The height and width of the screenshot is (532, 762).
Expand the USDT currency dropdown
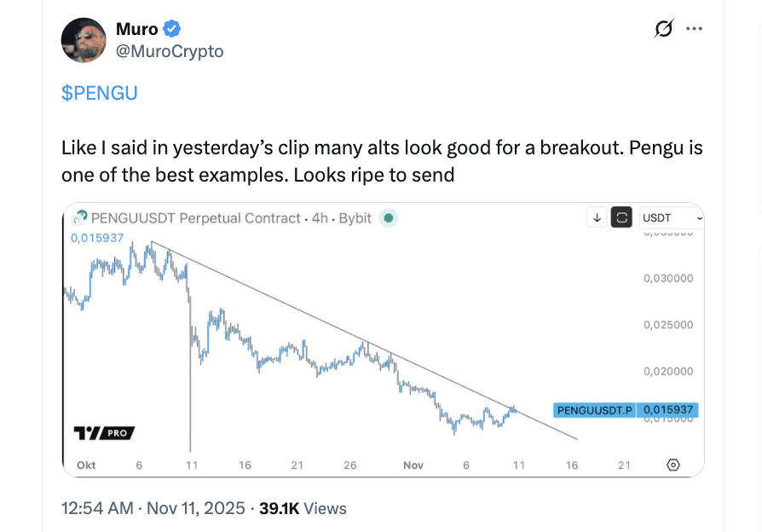click(672, 217)
